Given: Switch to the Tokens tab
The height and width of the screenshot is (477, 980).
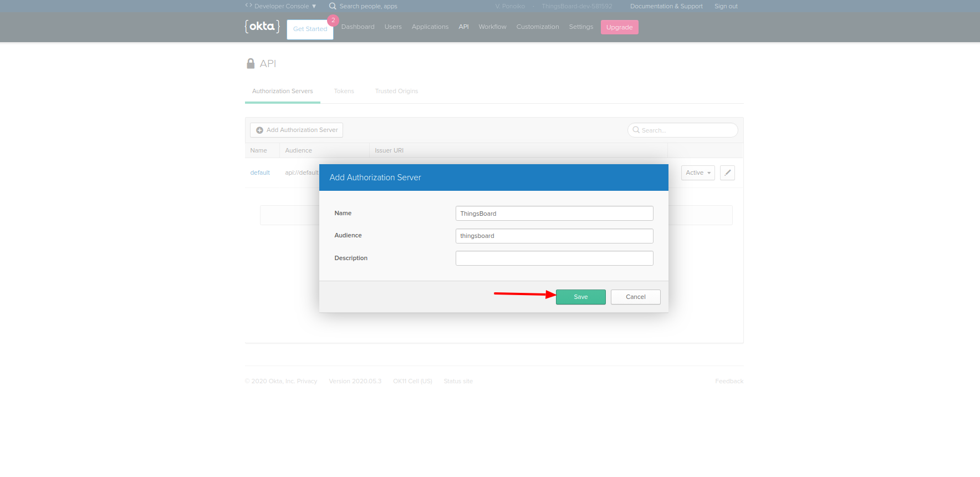Looking at the screenshot, I should coord(344,91).
